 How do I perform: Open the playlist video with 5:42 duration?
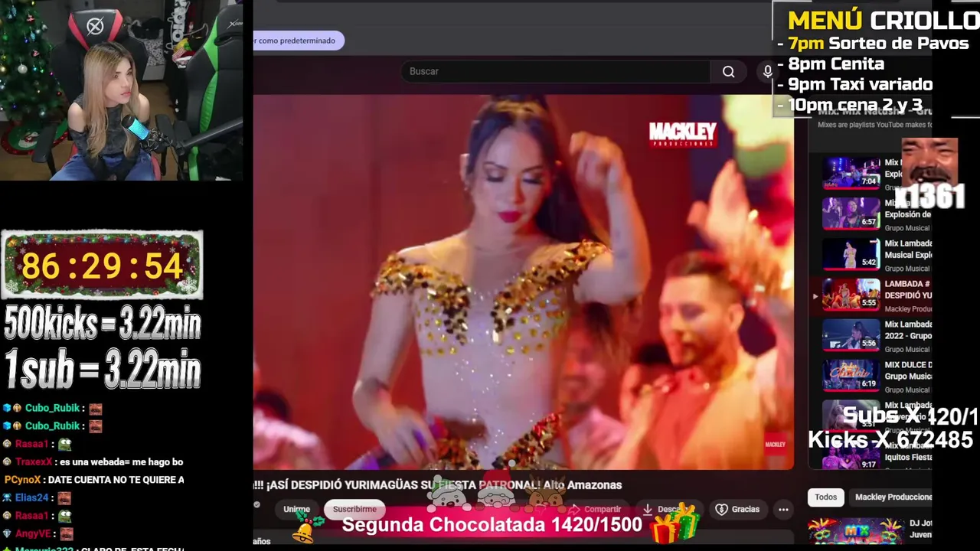[851, 254]
